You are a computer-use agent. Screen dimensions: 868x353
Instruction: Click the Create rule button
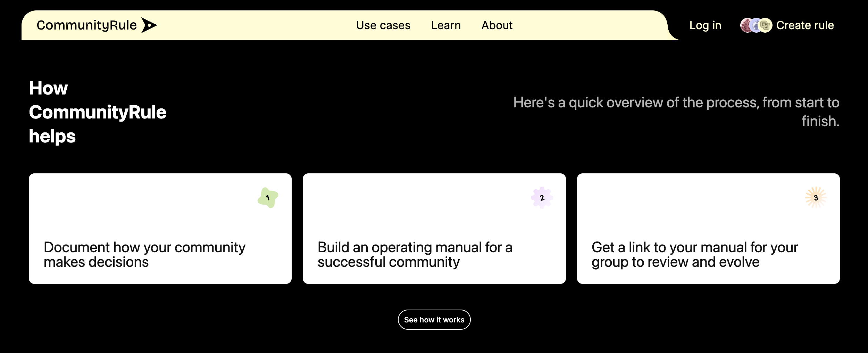coord(787,25)
